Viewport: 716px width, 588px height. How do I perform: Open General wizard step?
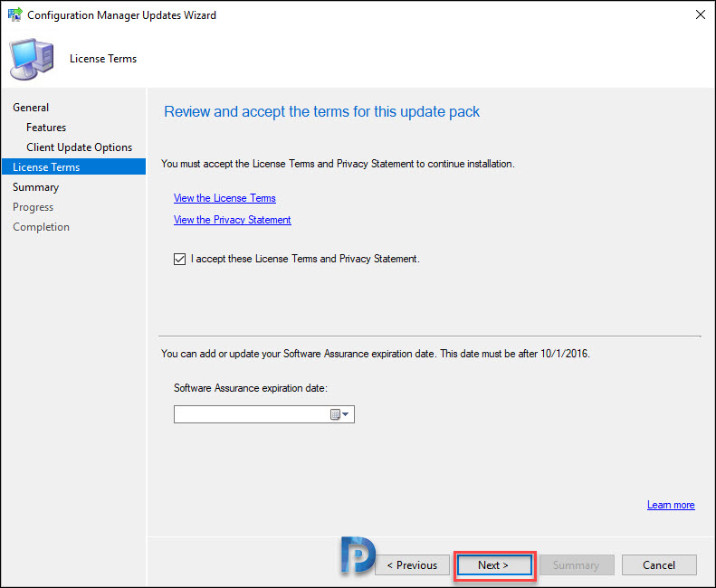pos(31,108)
